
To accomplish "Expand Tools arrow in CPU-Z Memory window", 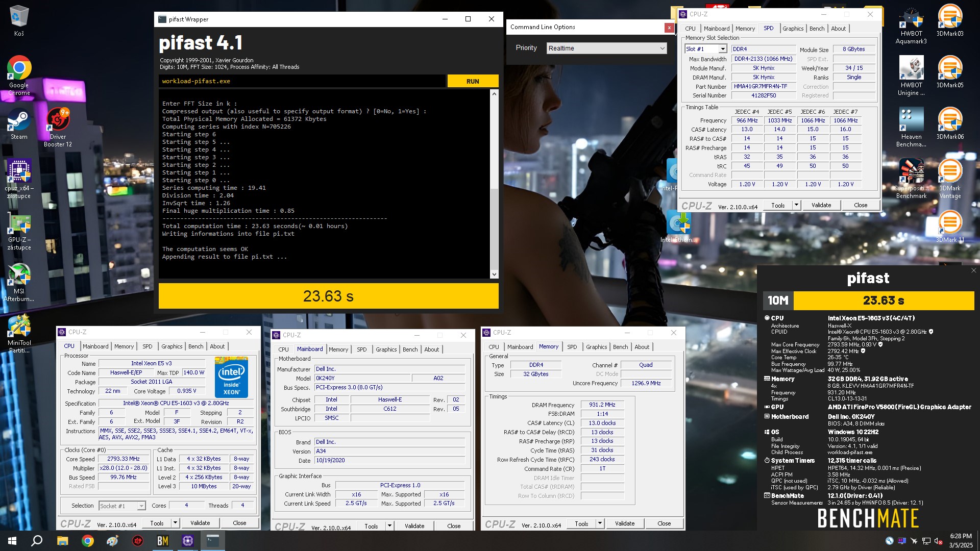I will 599,523.
